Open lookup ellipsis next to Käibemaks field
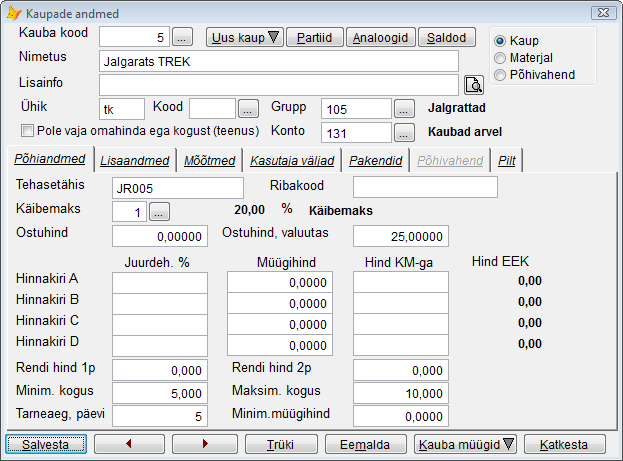 [159, 211]
